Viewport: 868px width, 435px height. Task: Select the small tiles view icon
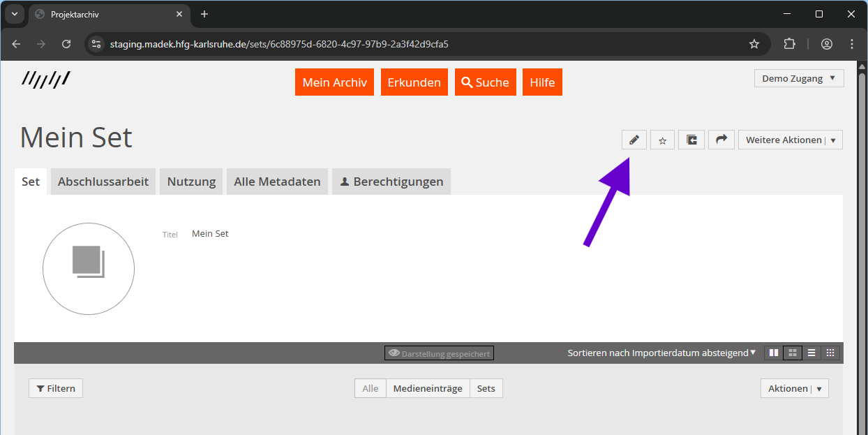point(830,353)
